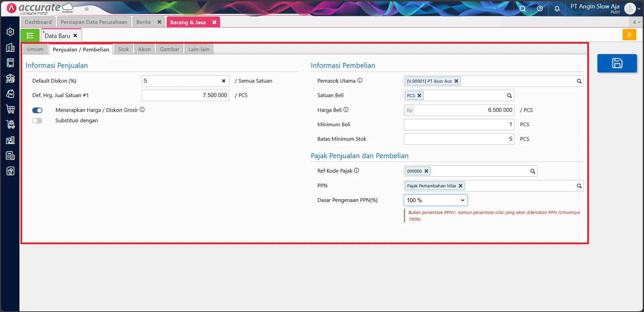This screenshot has width=644, height=312.
Task: Click the search magnifier in top bar
Action: pyautogui.click(x=523, y=9)
